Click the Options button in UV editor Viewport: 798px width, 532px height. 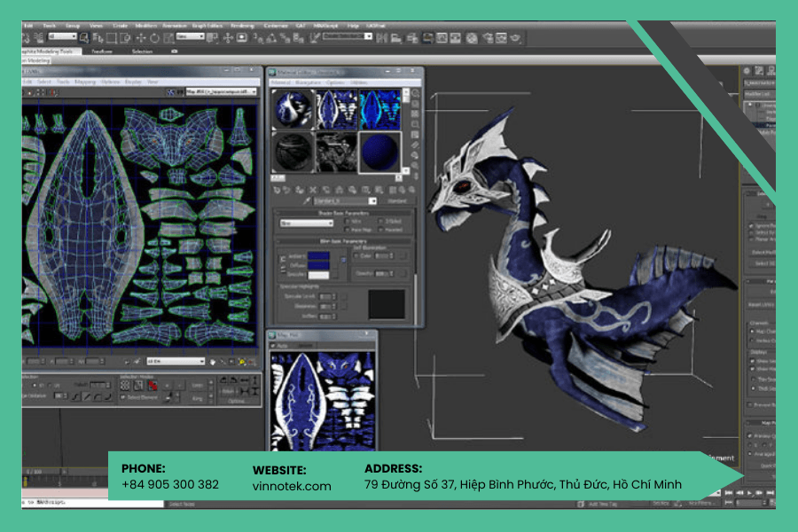pos(236,401)
